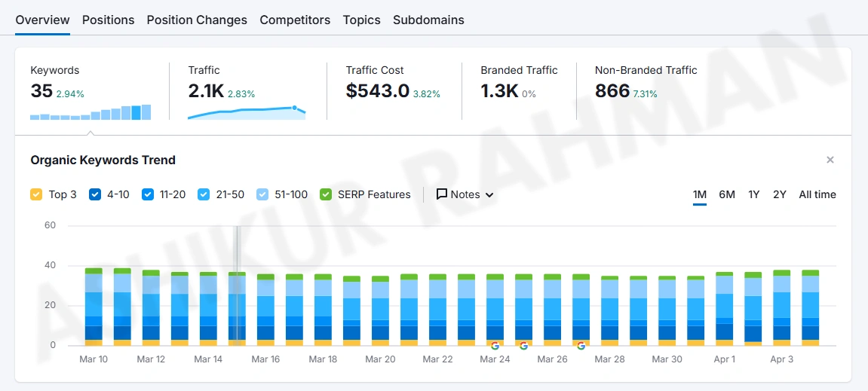This screenshot has height=391, width=868.
Task: Click the Apr 3 chart bar
Action: tap(782, 308)
